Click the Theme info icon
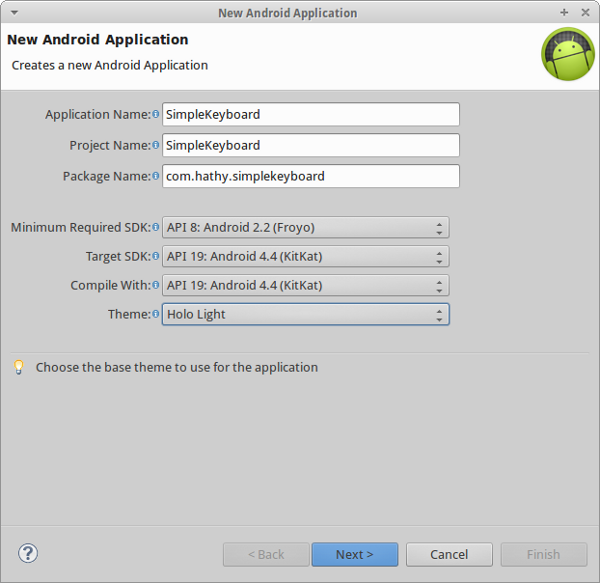 tap(155, 314)
